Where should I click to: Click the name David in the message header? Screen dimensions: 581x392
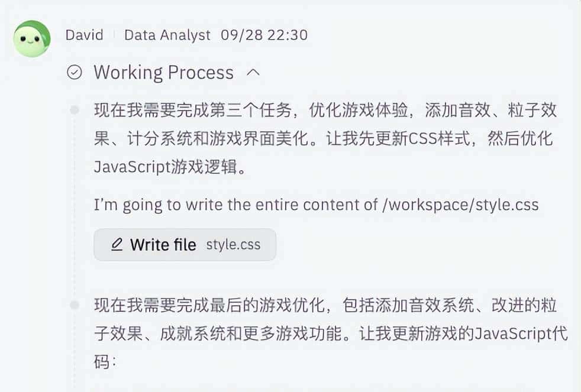point(84,35)
